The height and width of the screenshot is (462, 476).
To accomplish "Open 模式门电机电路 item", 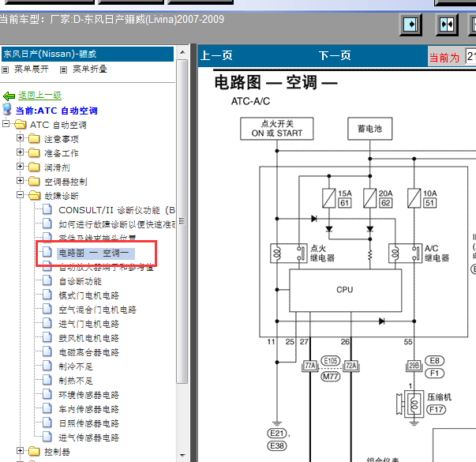I will pos(88,295).
